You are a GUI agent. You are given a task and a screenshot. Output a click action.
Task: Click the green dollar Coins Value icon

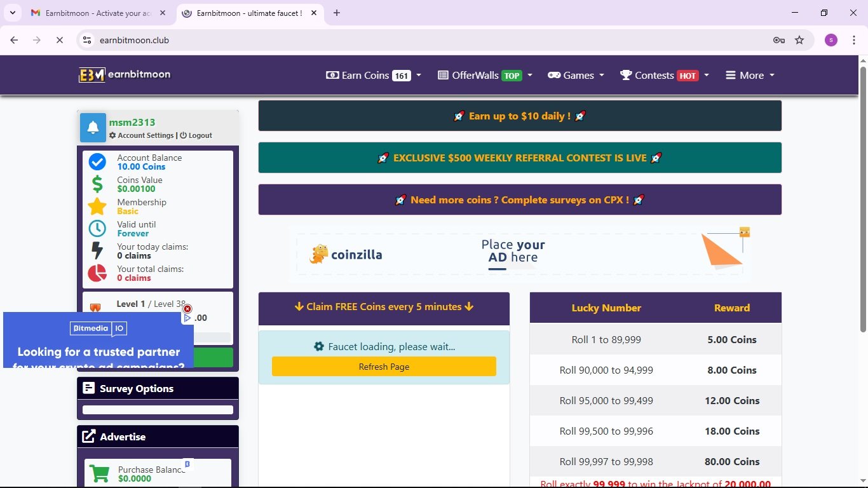(97, 184)
